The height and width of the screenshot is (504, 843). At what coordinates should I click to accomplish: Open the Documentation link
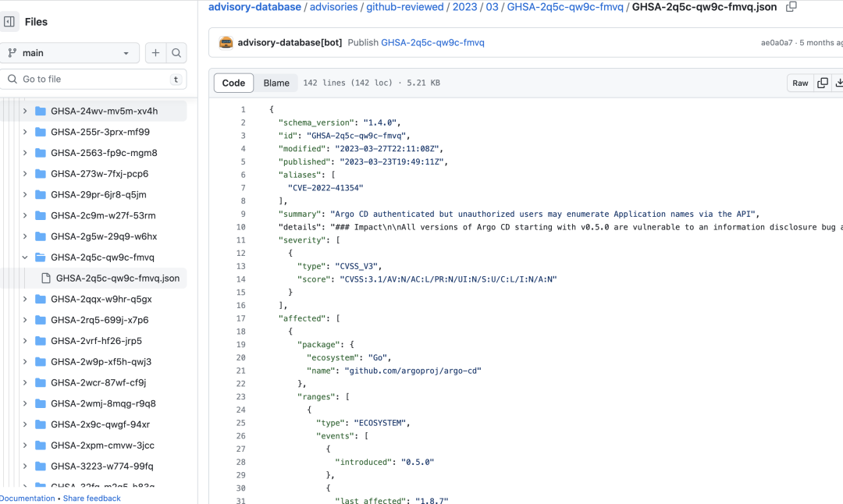click(27, 498)
